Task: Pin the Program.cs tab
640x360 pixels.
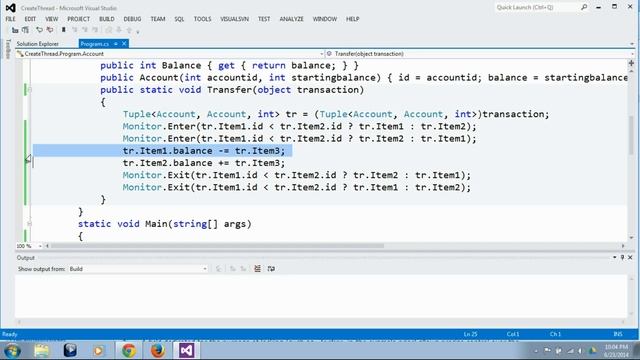Action: coord(116,44)
